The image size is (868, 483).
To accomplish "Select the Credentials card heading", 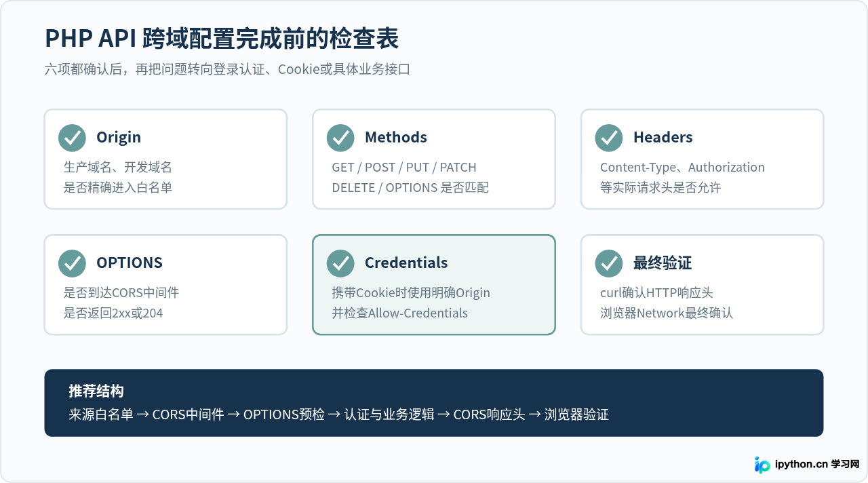I will click(x=406, y=263).
